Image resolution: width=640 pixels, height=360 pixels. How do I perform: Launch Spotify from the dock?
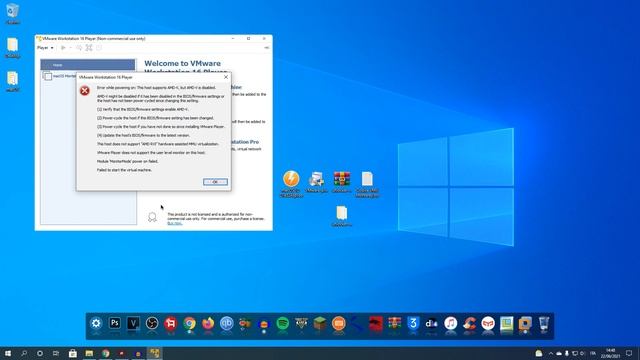click(282, 323)
